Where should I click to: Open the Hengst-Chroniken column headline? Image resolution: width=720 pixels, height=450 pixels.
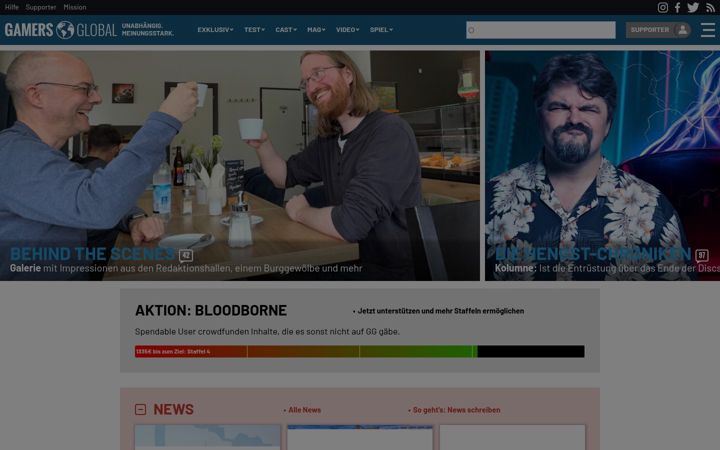pos(593,254)
